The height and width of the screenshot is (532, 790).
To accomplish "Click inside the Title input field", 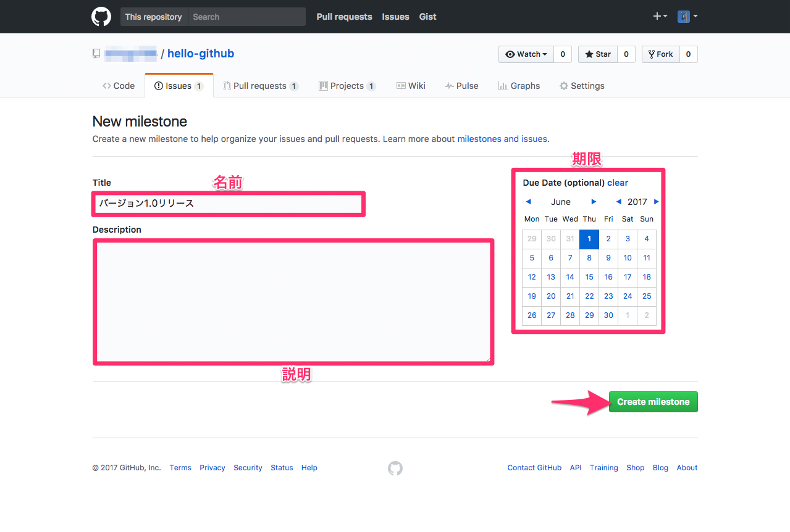I will [x=228, y=203].
